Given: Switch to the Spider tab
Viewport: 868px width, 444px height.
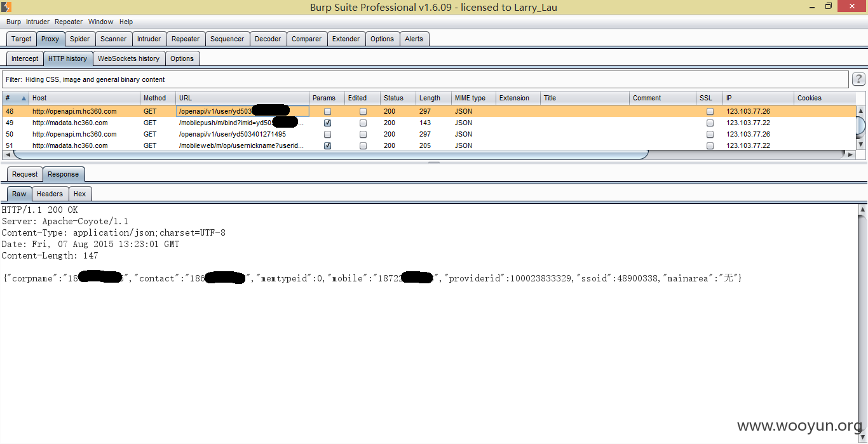Looking at the screenshot, I should coord(80,39).
